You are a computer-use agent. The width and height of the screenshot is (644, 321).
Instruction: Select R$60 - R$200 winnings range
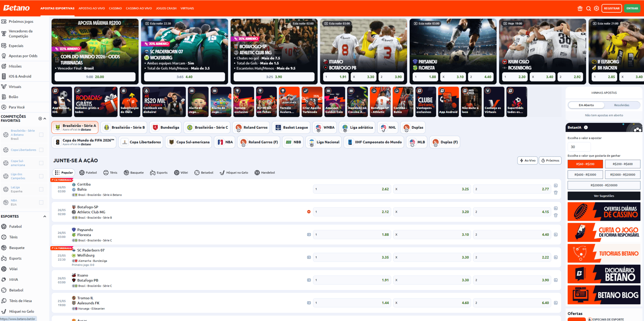(x=585, y=164)
